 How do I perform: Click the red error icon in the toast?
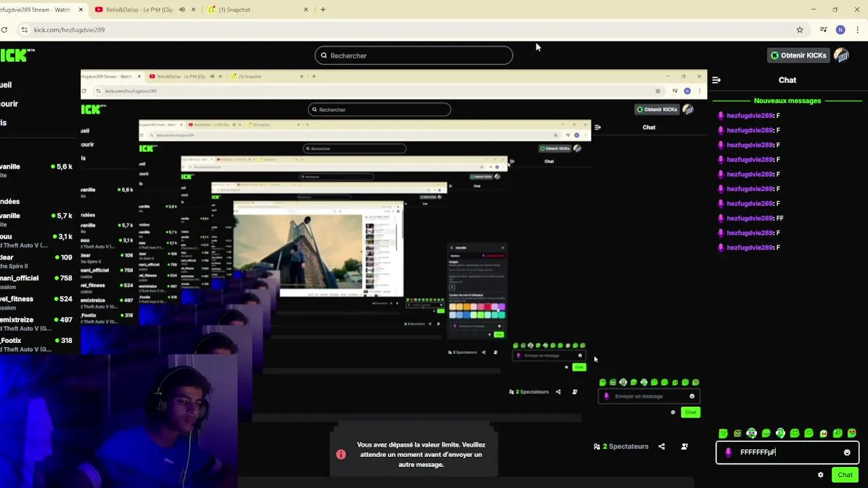341,454
